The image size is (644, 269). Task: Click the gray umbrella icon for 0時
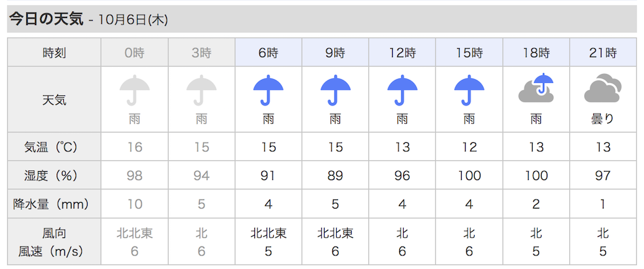(x=135, y=90)
